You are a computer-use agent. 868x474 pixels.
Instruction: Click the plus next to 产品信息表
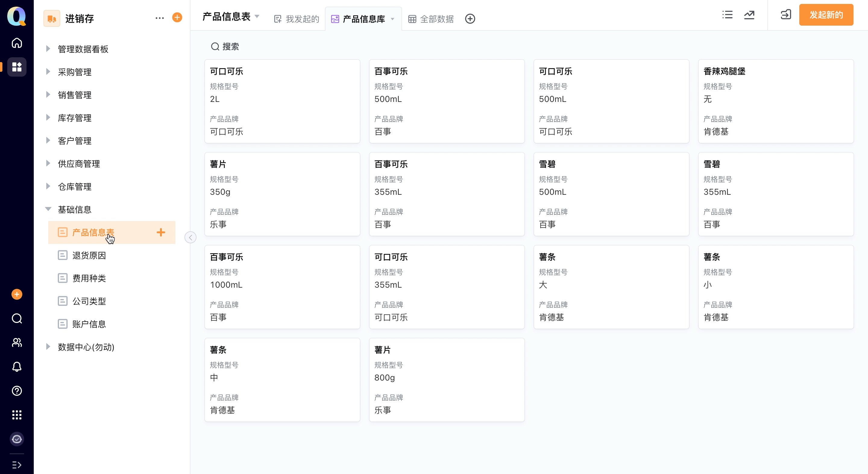(161, 232)
